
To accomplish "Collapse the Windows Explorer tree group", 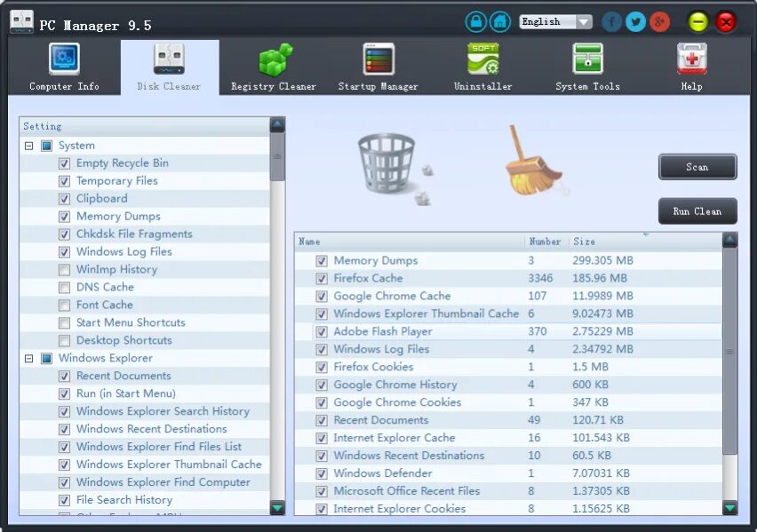I will click(29, 359).
